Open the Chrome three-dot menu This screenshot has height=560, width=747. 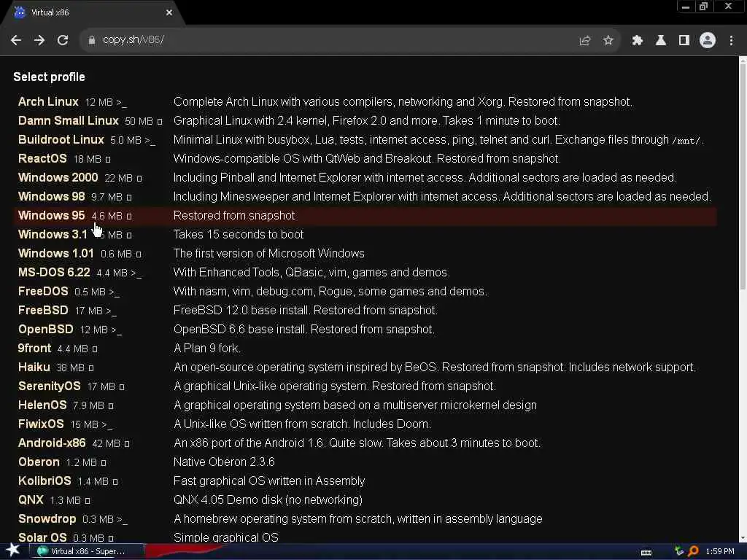[x=731, y=41]
